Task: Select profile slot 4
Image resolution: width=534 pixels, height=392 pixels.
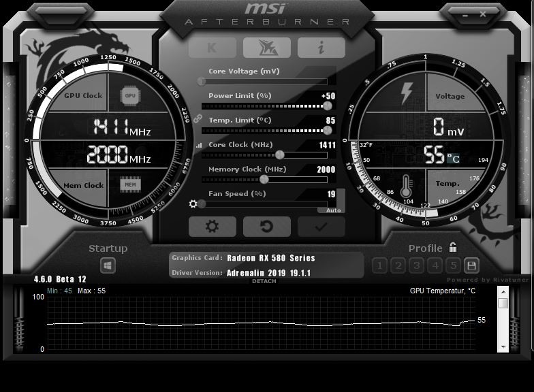Action: (435, 265)
